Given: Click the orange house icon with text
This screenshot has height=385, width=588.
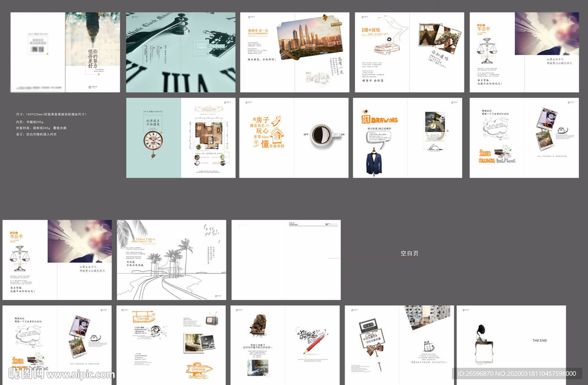Looking at the screenshot, I should pos(277,136).
